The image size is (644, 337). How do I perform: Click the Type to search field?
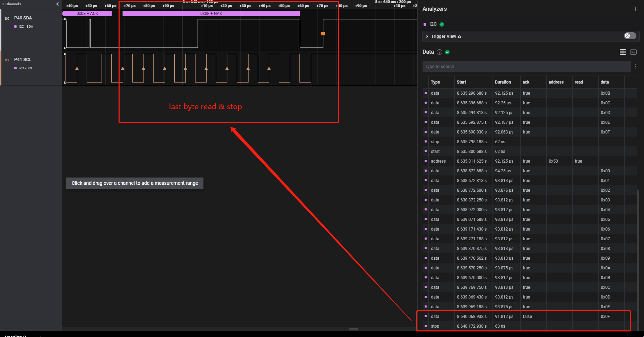click(526, 66)
